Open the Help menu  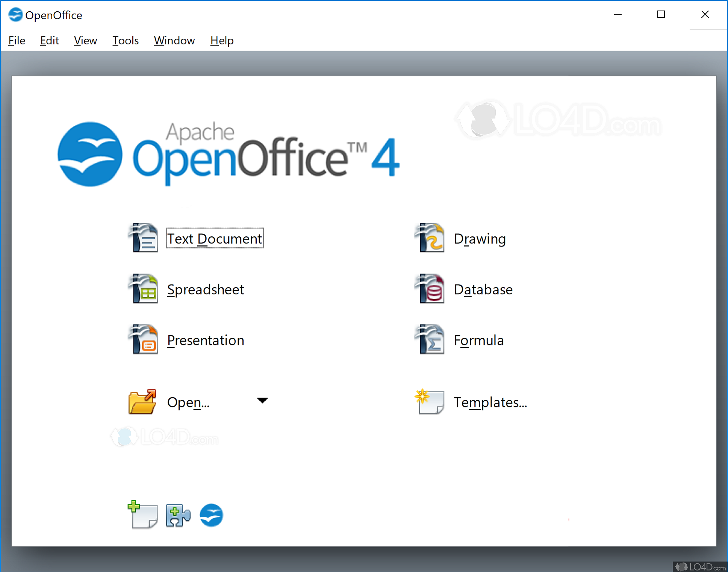coord(222,40)
